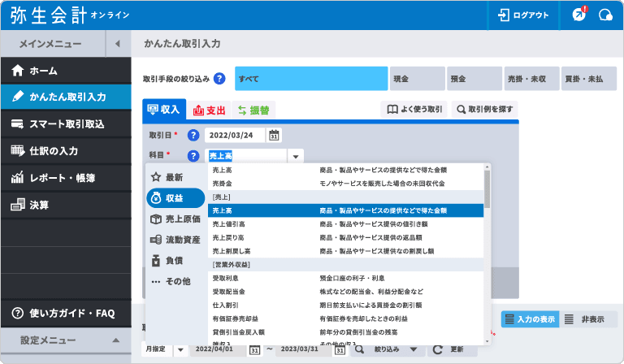This screenshot has height=364, width=624.
Task: Choose 売上戻り高 from the list
Action: pyautogui.click(x=345, y=237)
